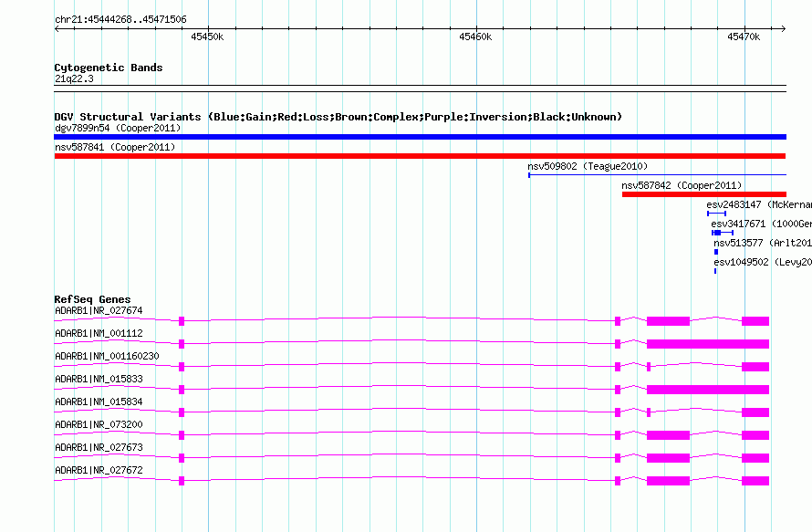Open the RefSeq Genes track title

(93, 299)
